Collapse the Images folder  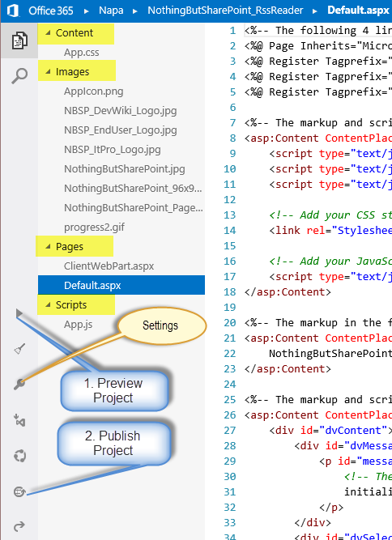(49, 71)
